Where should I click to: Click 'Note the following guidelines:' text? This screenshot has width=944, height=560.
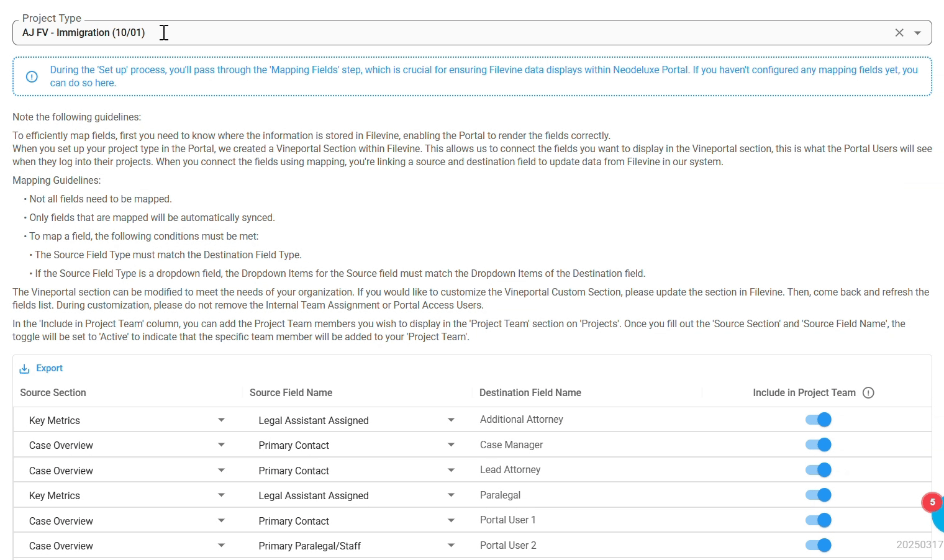pos(76,117)
